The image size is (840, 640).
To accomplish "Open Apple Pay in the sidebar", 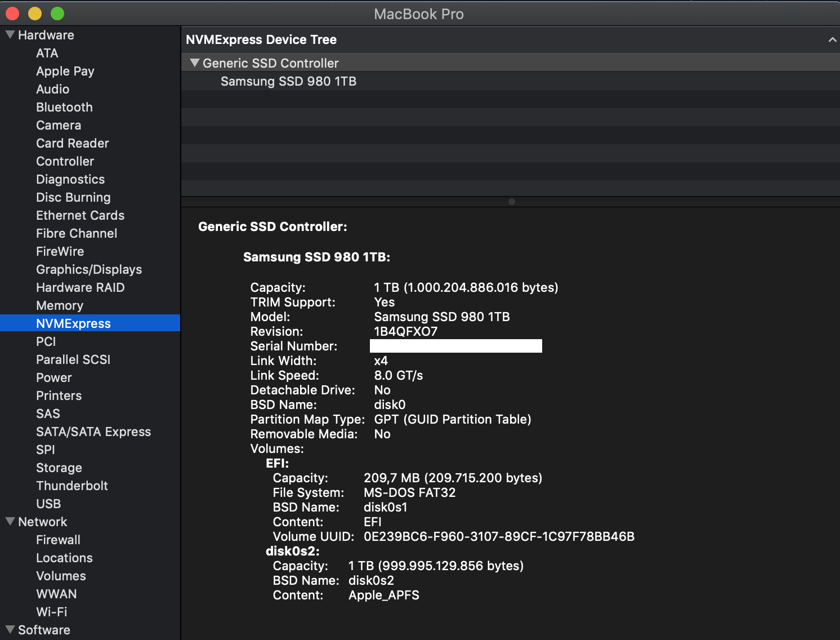I will coord(65,71).
